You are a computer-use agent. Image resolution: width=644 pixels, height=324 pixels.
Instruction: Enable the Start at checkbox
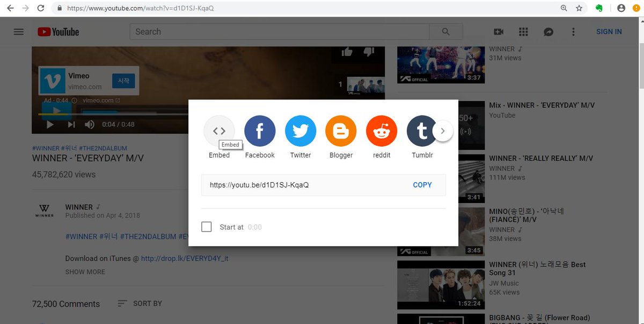tap(207, 227)
